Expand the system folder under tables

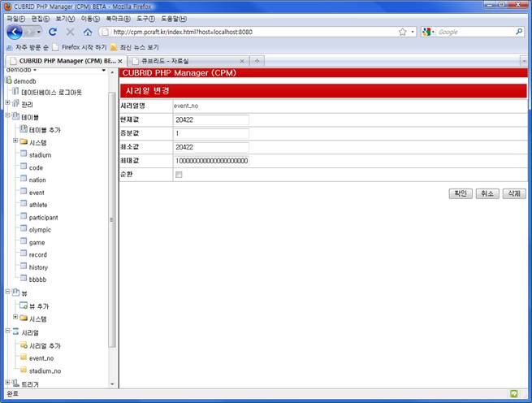15,141
